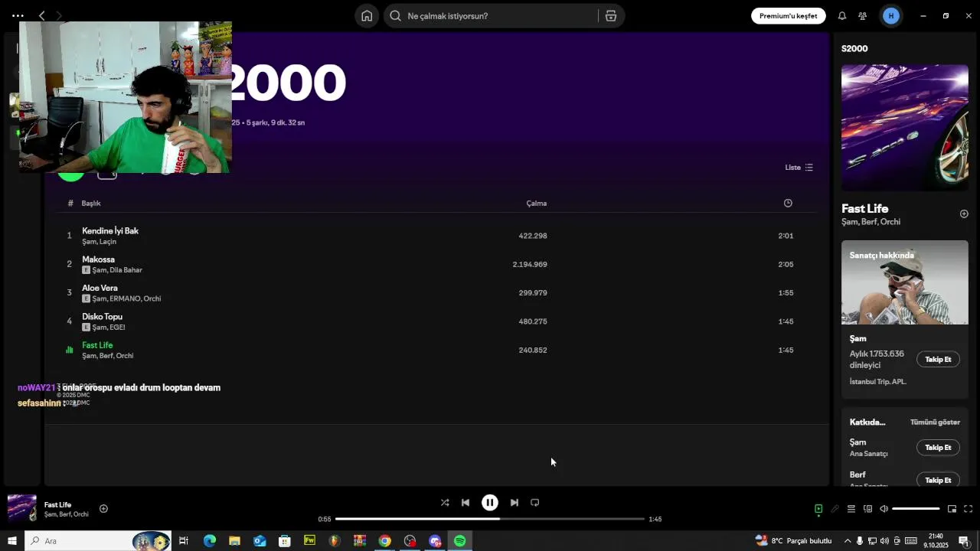Follow Şam under 'Ana Sanatçı' credits

[x=938, y=448]
